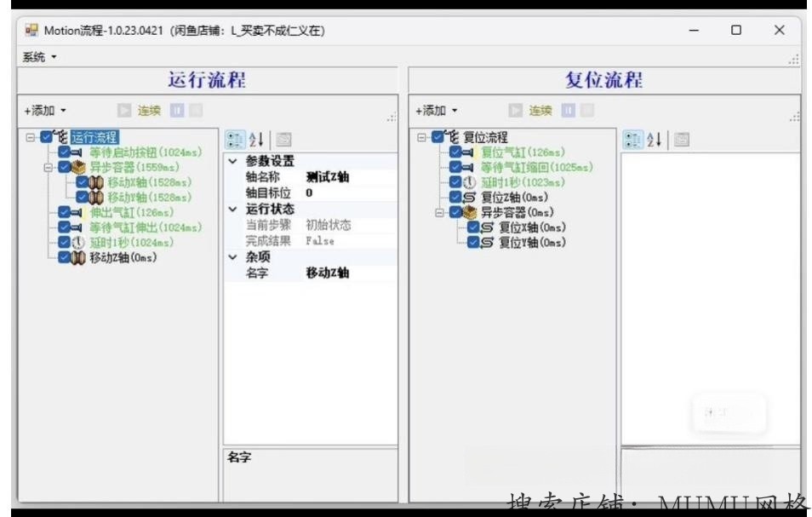Viewport: 812px width, 517px height.
Task: Click the play button in 复位流程 toolbar
Action: [515, 111]
